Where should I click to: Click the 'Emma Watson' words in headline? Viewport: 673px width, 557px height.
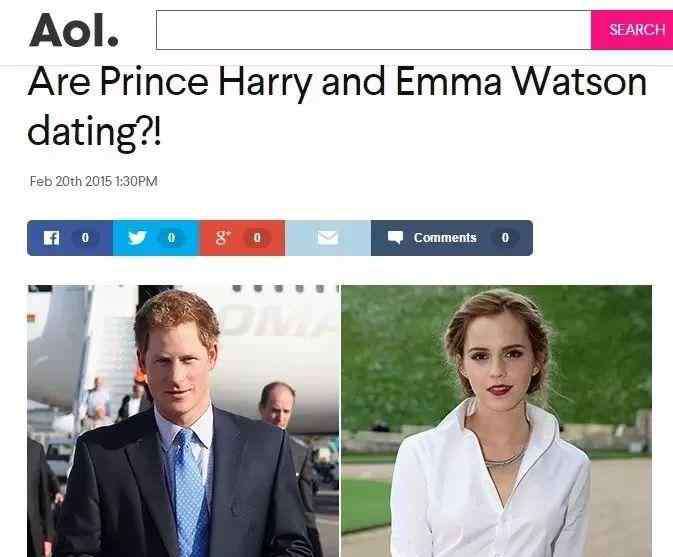tap(521, 82)
